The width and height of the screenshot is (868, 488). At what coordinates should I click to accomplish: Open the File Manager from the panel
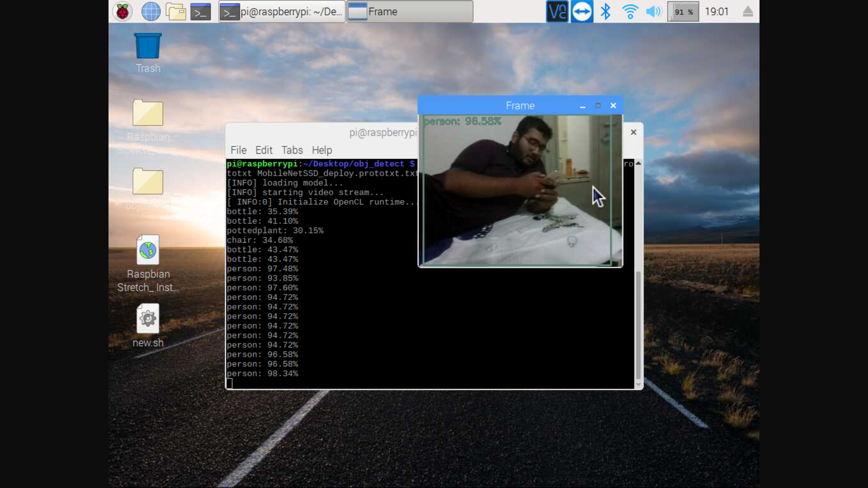pyautogui.click(x=175, y=12)
